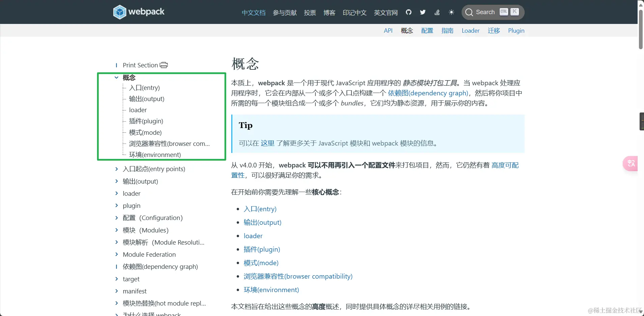This screenshot has width=644, height=316.
Task: Click the page vertical scrollbar thumb
Action: (641, 29)
